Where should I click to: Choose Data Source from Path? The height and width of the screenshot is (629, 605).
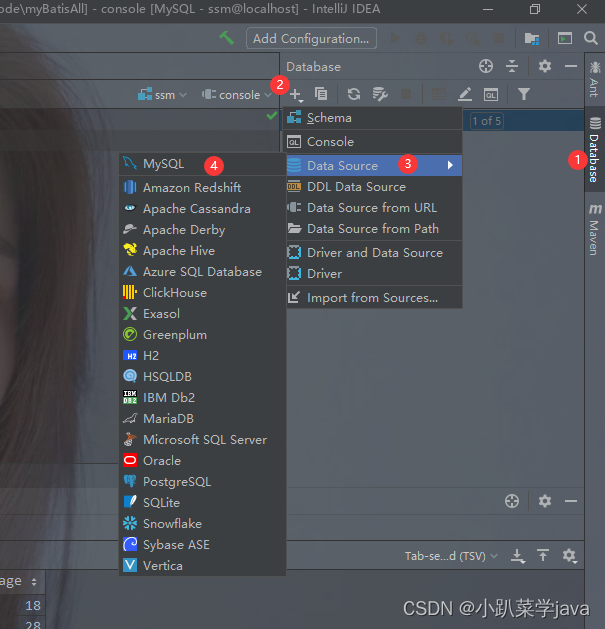point(373,229)
